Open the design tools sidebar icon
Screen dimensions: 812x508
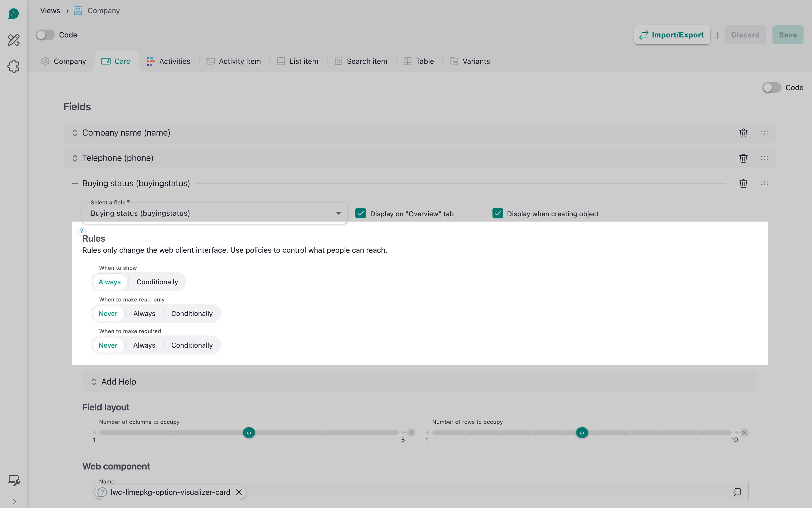[13, 40]
